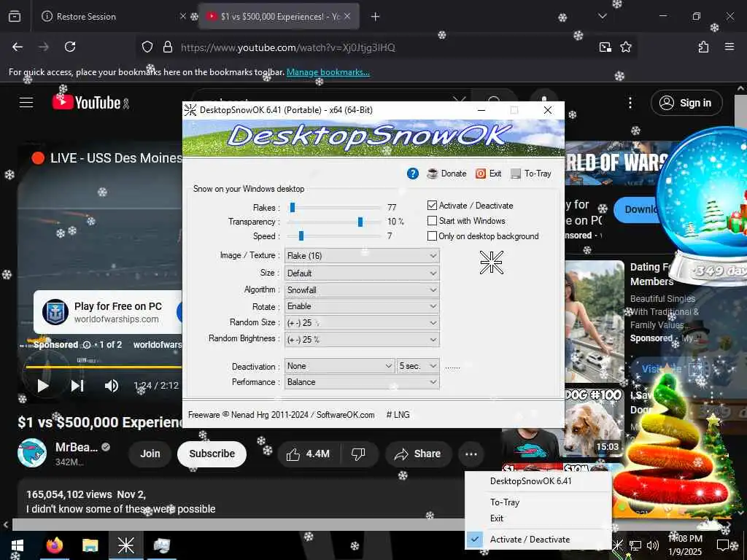Open the 5 sec. deactivation time dropdown
This screenshot has height=560, width=747.
coord(418,366)
